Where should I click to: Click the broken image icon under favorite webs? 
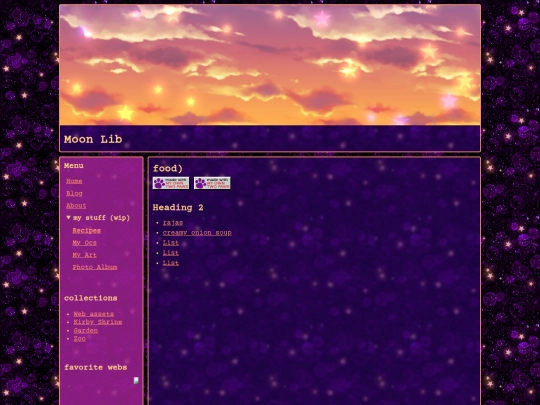tap(136, 381)
